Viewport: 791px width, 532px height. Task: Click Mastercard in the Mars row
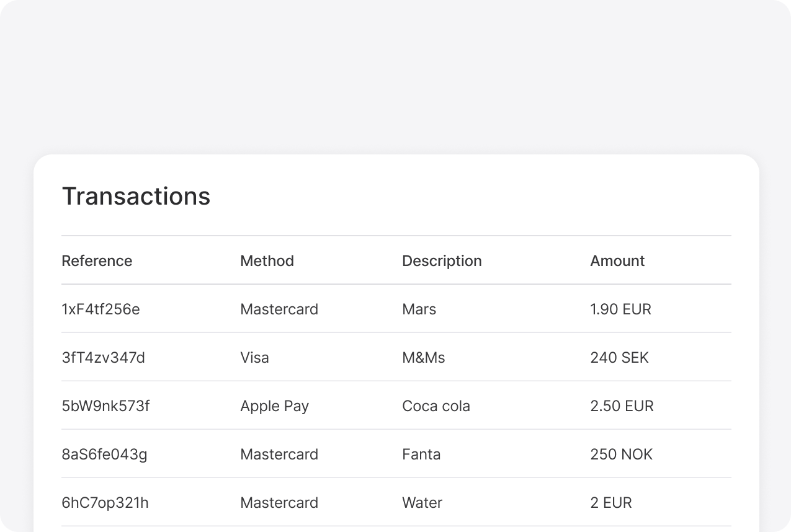tap(279, 309)
